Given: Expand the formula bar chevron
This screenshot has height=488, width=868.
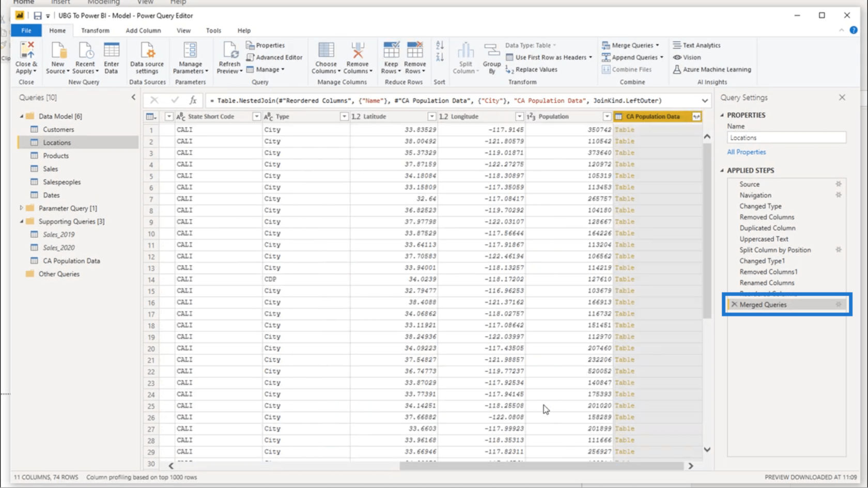Looking at the screenshot, I should tap(705, 101).
